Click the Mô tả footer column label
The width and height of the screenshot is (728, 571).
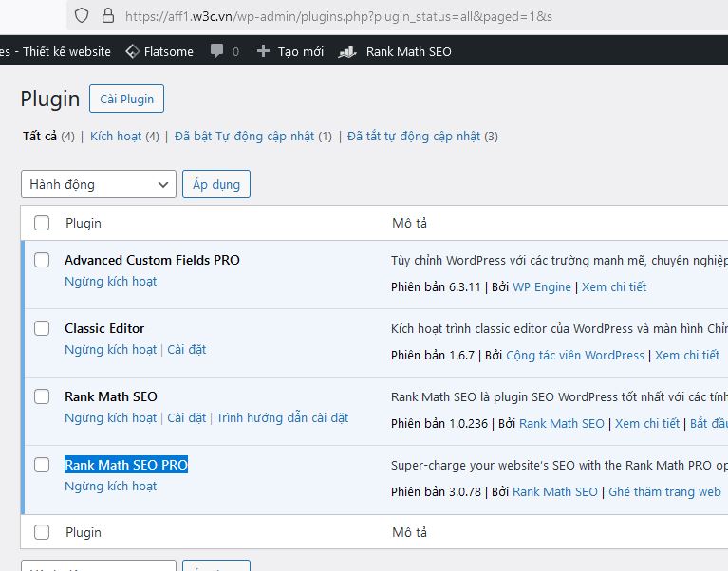point(409,532)
